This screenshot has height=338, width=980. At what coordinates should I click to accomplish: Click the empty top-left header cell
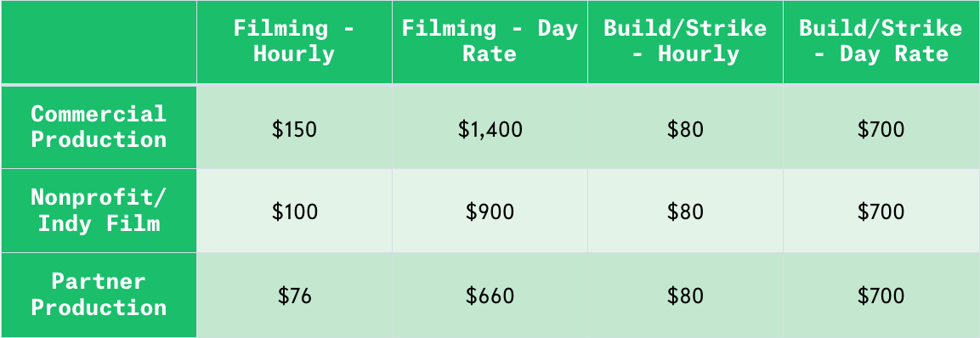point(99,42)
